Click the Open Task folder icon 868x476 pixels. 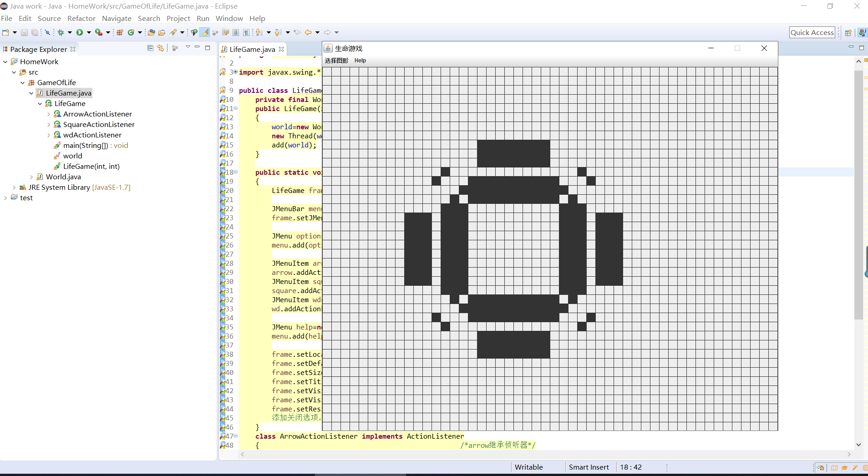(162, 32)
